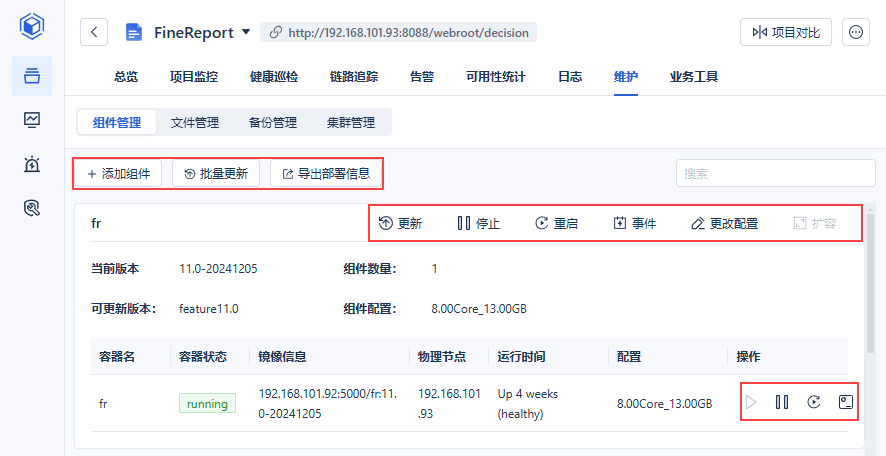Click the running status badge
Viewport: 886px width, 456px height.
207,403
